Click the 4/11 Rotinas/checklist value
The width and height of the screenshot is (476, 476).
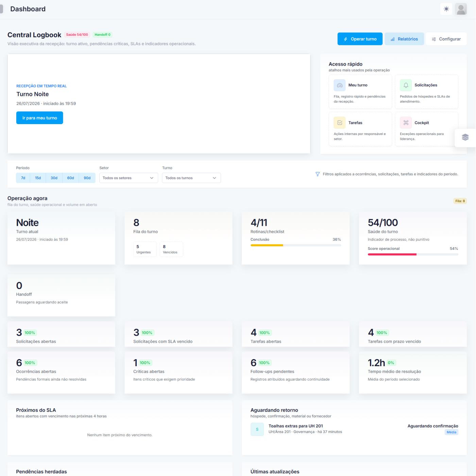[x=259, y=223]
